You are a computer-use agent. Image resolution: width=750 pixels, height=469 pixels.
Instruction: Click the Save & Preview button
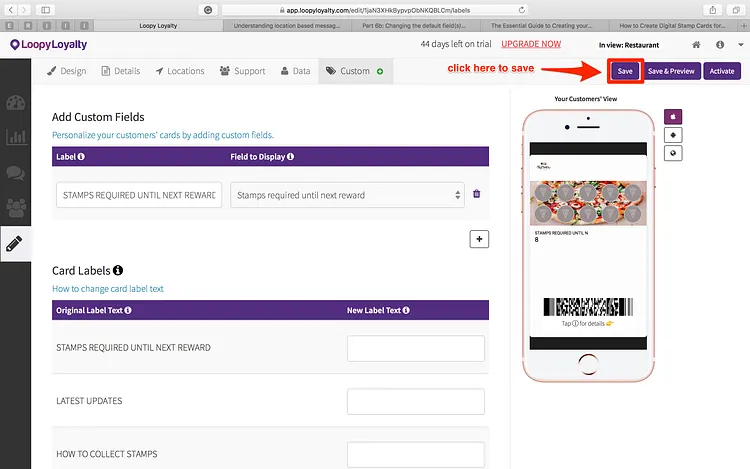click(x=671, y=71)
